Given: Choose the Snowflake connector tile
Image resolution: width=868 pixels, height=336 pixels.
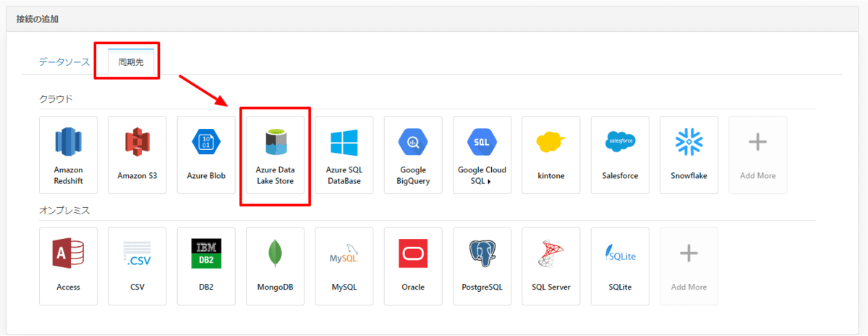Looking at the screenshot, I should tap(689, 155).
